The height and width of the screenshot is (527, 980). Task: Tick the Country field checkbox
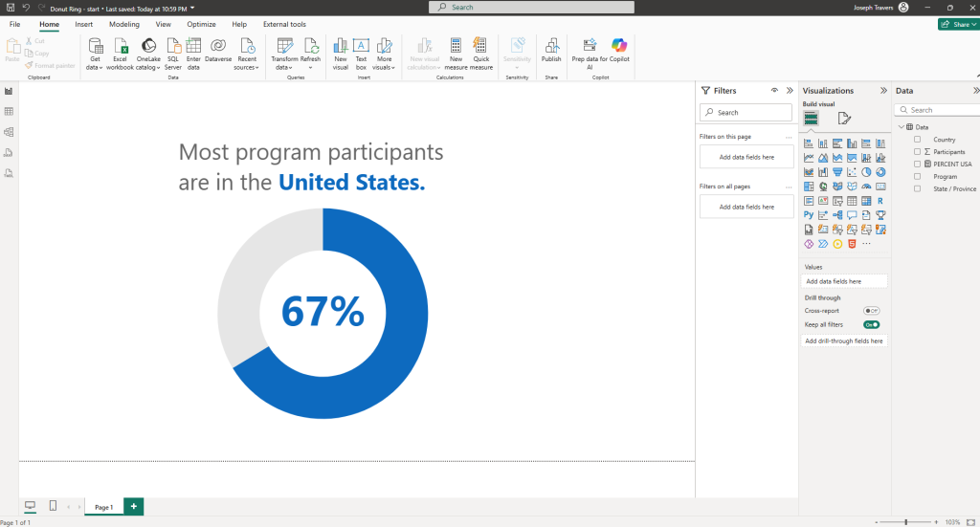917,140
